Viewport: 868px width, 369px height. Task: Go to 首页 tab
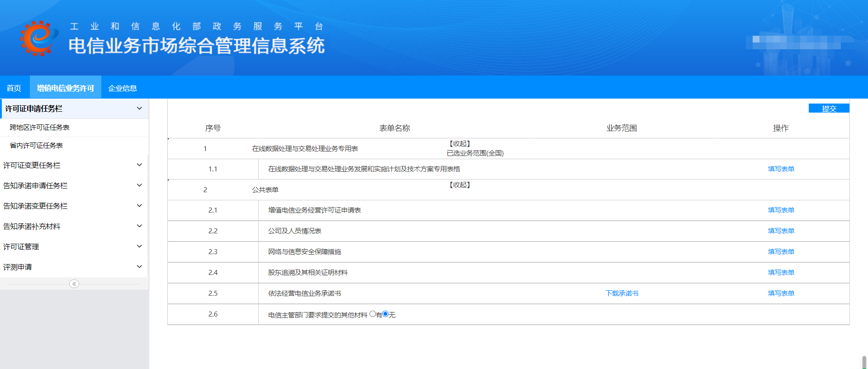pos(14,88)
